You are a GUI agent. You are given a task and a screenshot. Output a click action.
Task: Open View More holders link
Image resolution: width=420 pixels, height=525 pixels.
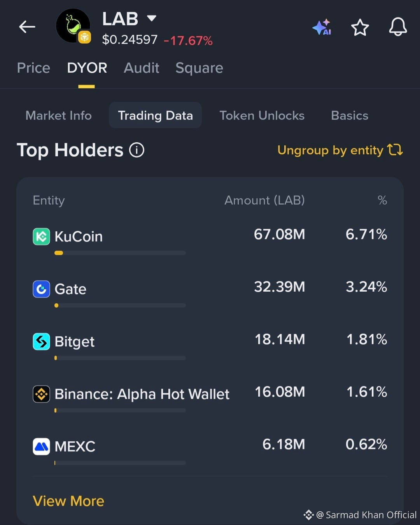tap(68, 501)
